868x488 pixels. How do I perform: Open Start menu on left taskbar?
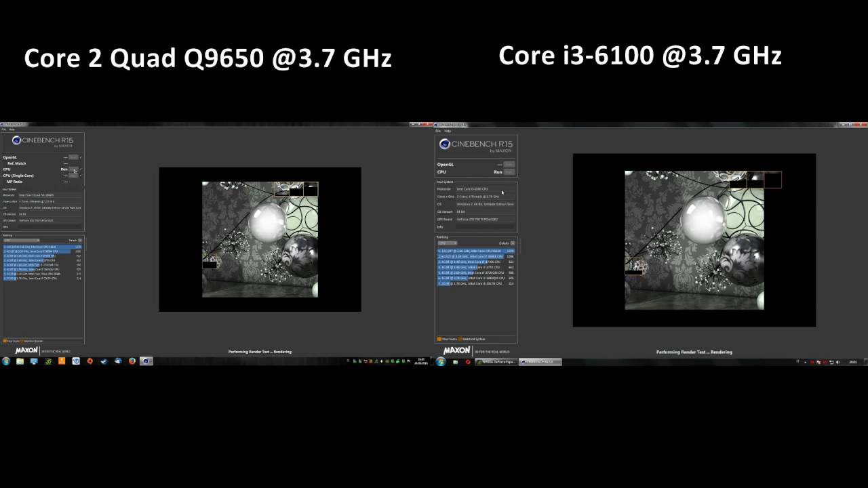(x=6, y=361)
